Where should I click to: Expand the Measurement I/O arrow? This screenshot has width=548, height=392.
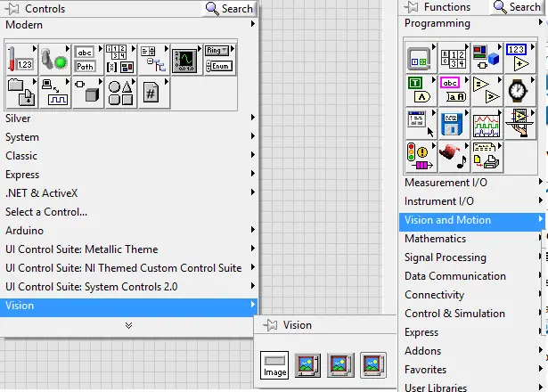tap(541, 182)
